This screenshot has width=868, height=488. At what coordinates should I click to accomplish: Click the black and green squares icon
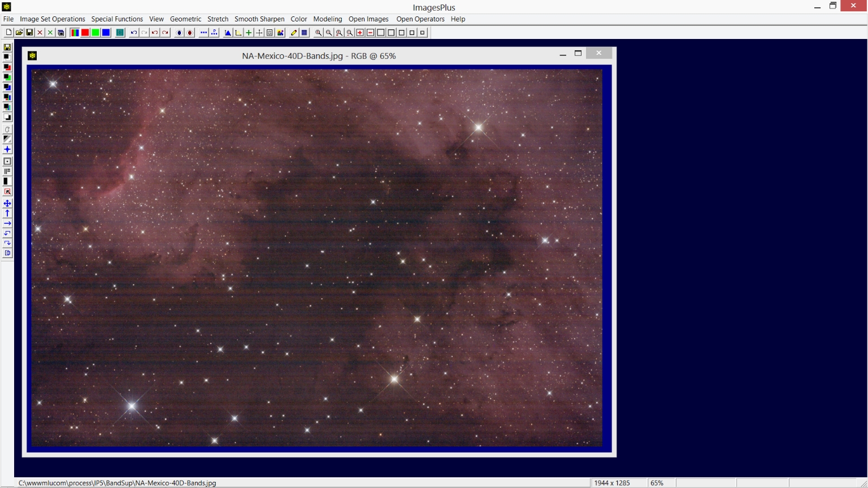[x=7, y=76]
